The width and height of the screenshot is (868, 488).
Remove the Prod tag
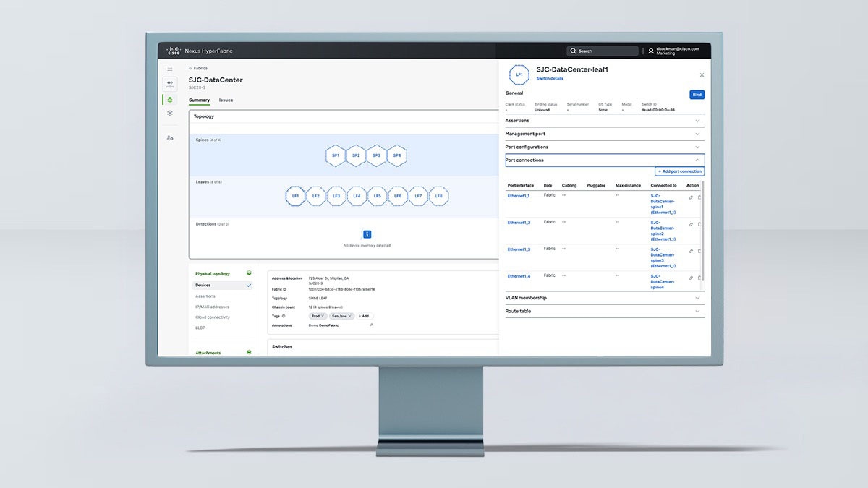tap(323, 316)
